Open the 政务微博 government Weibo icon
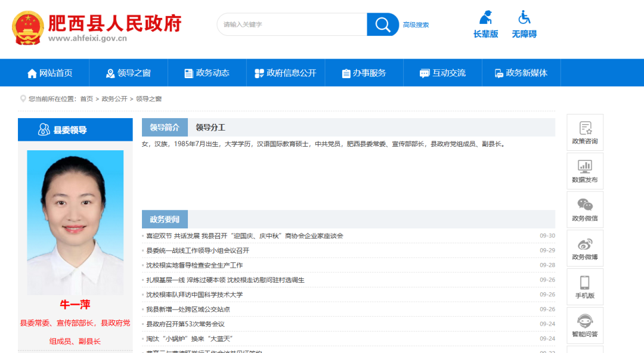 [x=585, y=248]
